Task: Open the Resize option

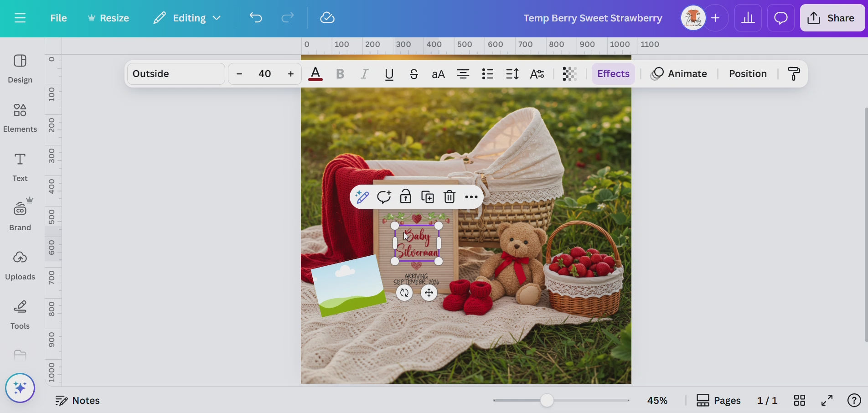Action: [x=108, y=18]
